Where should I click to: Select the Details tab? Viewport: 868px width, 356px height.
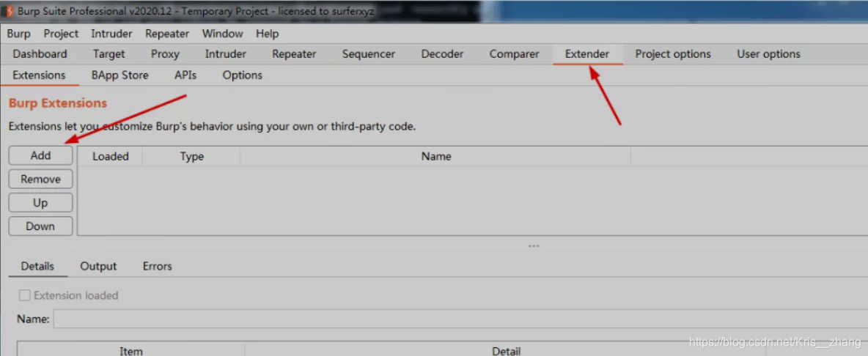[x=37, y=267]
